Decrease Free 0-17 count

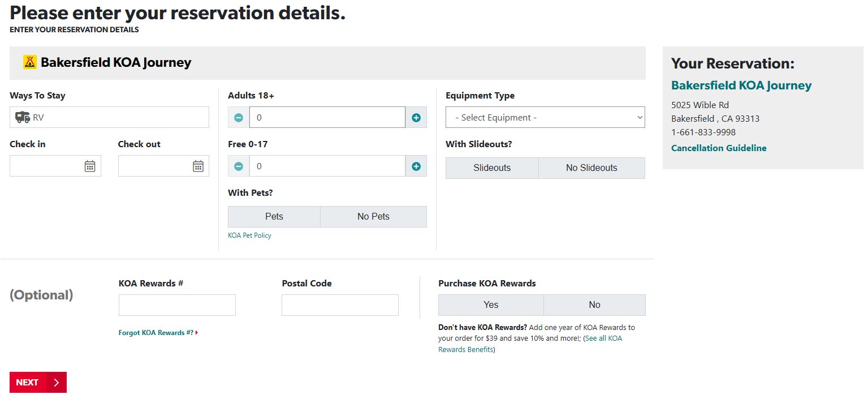(239, 166)
